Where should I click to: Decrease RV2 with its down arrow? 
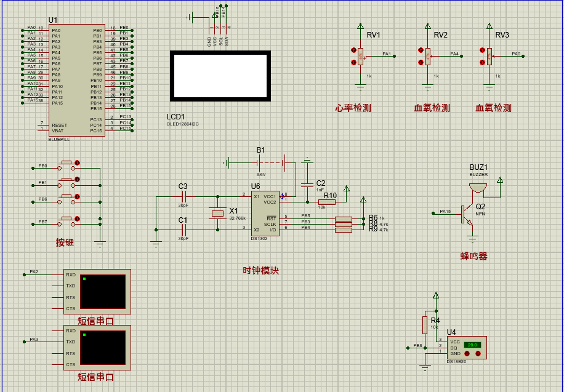(421, 63)
